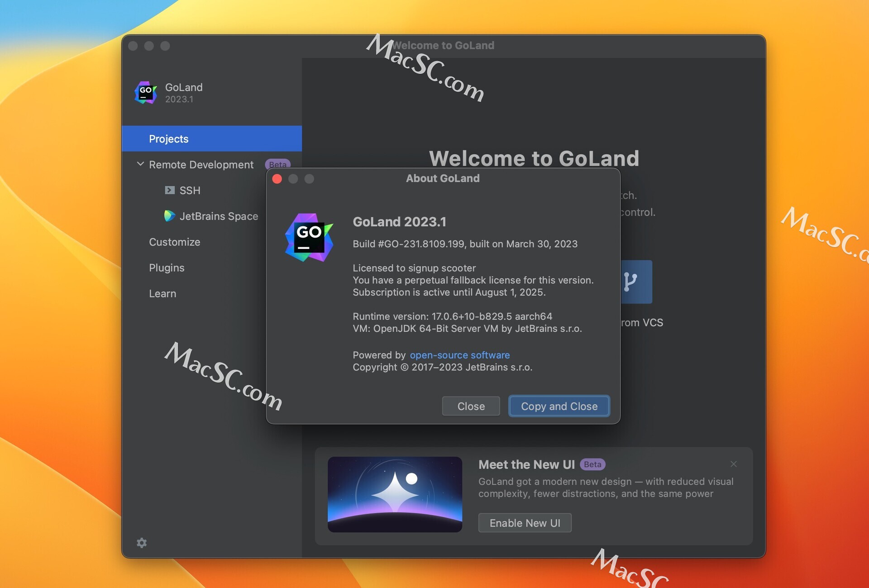Select JetBrains Space entry
The width and height of the screenshot is (869, 588).
(219, 216)
